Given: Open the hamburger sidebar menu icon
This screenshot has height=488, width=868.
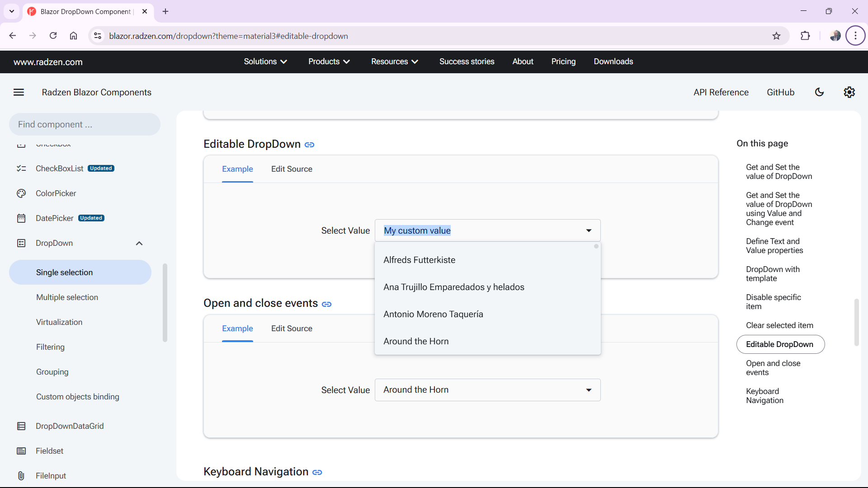Looking at the screenshot, I should (19, 92).
